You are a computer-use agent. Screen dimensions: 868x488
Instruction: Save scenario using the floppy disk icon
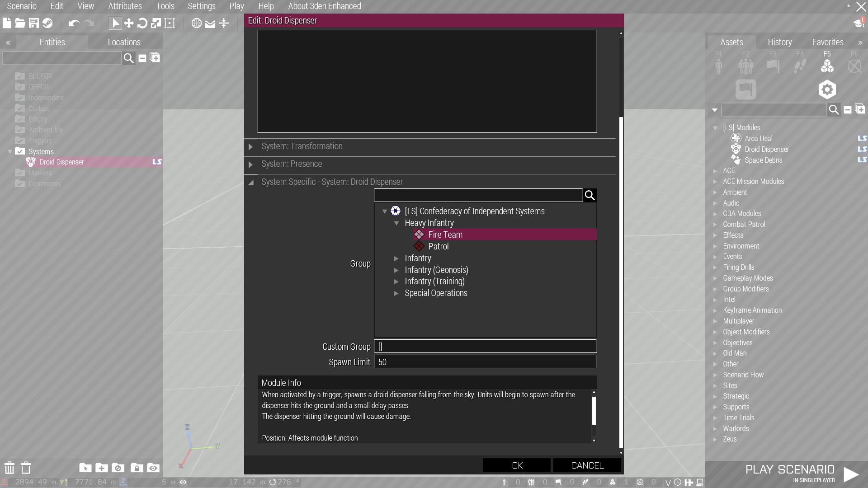34,23
